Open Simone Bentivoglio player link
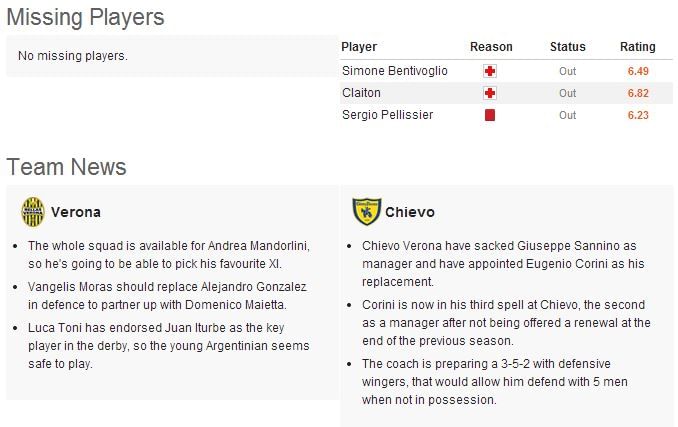 [x=394, y=71]
